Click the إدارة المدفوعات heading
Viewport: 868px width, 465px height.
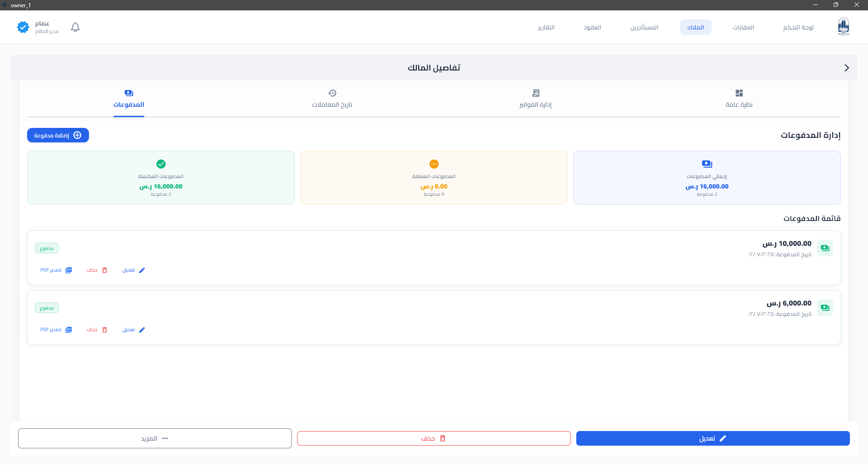(x=811, y=135)
